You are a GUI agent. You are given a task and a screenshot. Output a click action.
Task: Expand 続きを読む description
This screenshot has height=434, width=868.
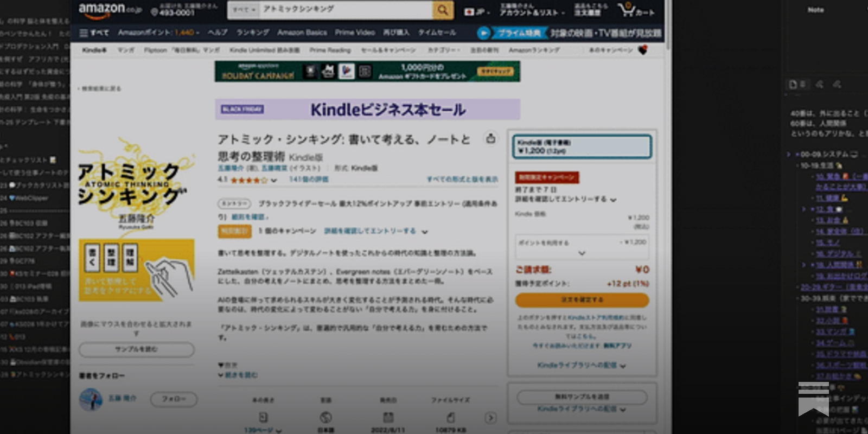click(x=238, y=375)
